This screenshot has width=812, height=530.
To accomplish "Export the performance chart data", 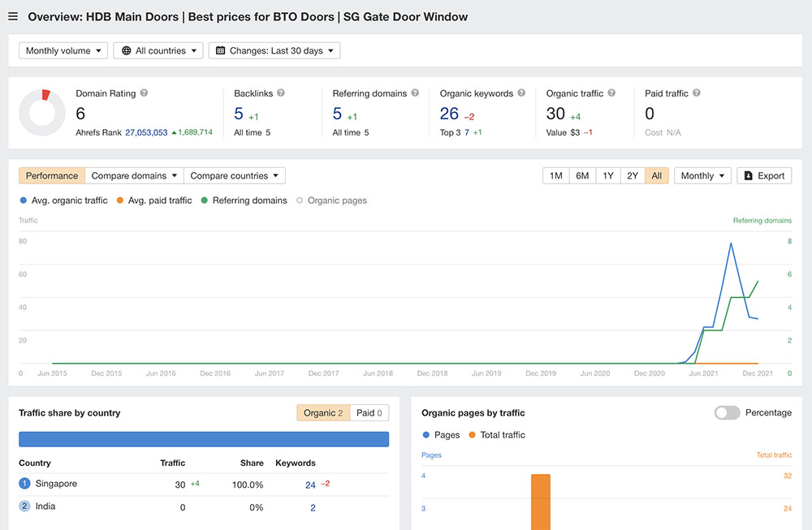I will (x=763, y=175).
